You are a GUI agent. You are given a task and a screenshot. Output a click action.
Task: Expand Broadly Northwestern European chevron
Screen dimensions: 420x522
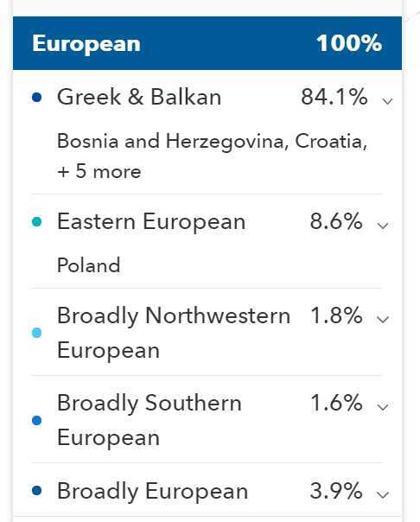[383, 319]
